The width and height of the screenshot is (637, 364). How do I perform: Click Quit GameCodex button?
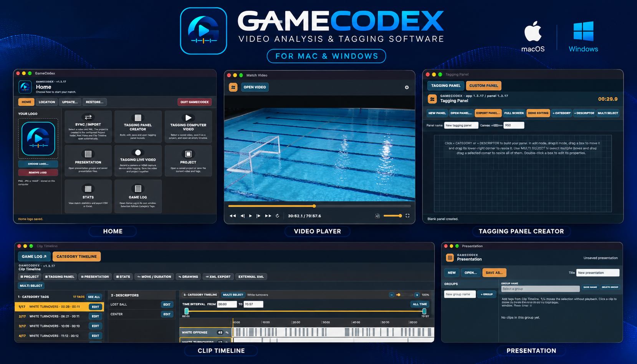click(x=194, y=102)
